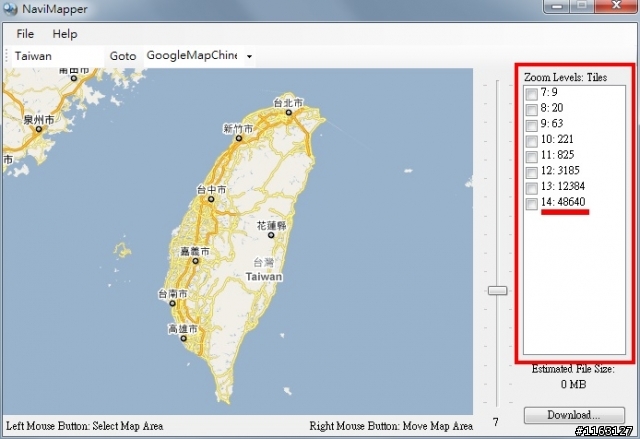Check the zoom level 8: 20 box
Screen dimensions: 640x439
531,110
